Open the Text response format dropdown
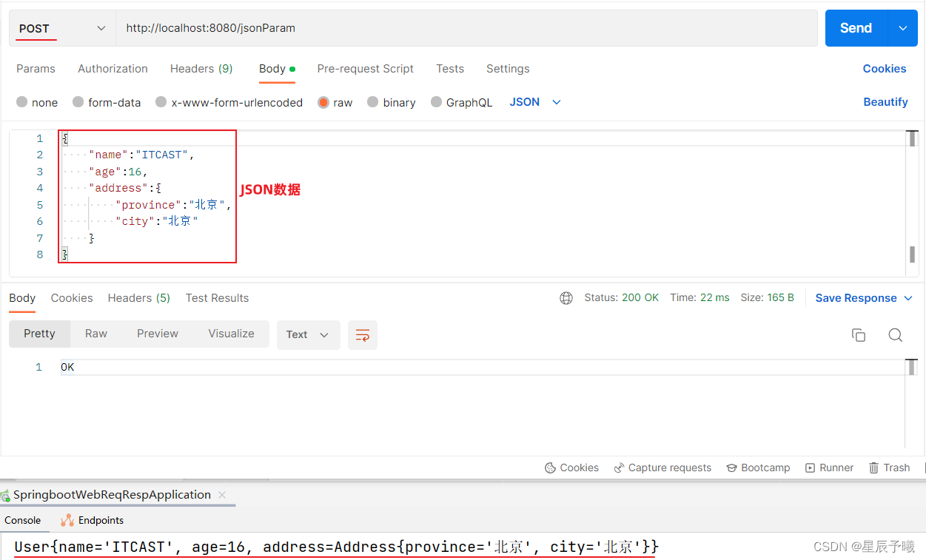Viewport: 926px width, 560px height. pyautogui.click(x=308, y=335)
